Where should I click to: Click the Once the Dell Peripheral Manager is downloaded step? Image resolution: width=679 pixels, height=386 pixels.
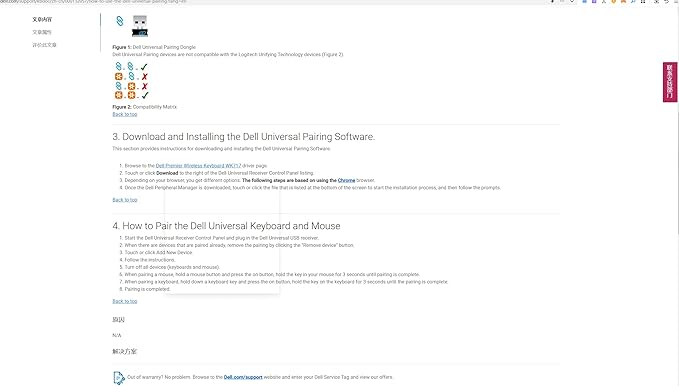[313, 188]
